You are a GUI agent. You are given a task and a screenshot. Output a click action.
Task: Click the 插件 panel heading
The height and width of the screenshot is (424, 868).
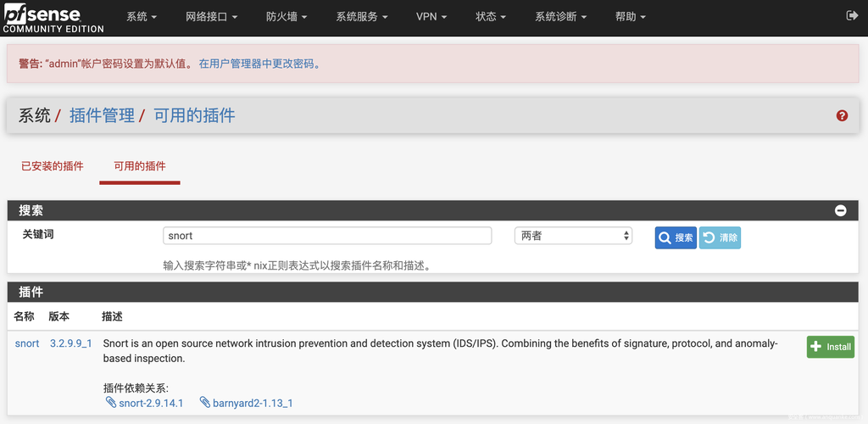pos(31,292)
